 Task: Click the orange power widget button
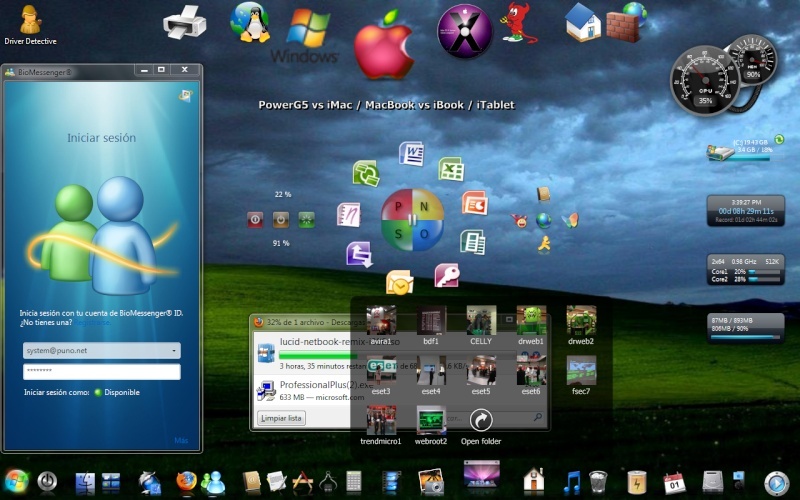point(281,220)
